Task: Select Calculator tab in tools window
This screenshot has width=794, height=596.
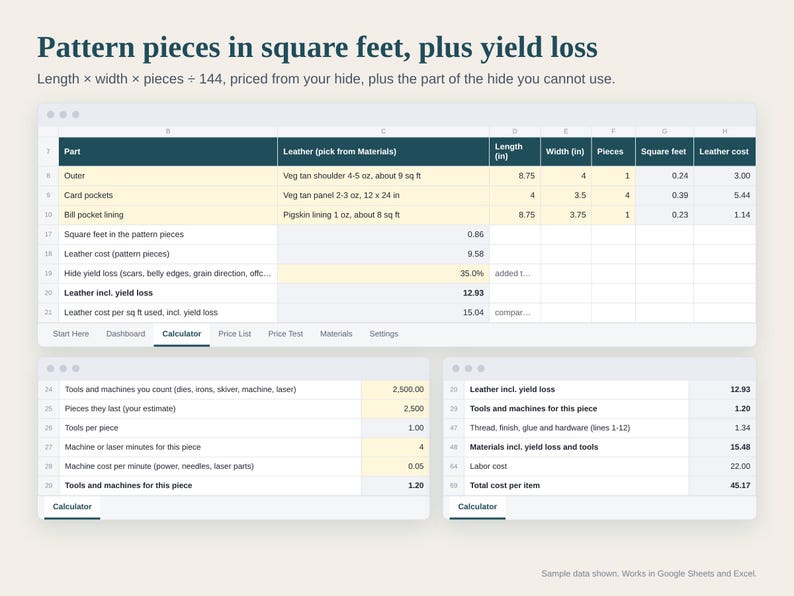Action: click(x=72, y=506)
